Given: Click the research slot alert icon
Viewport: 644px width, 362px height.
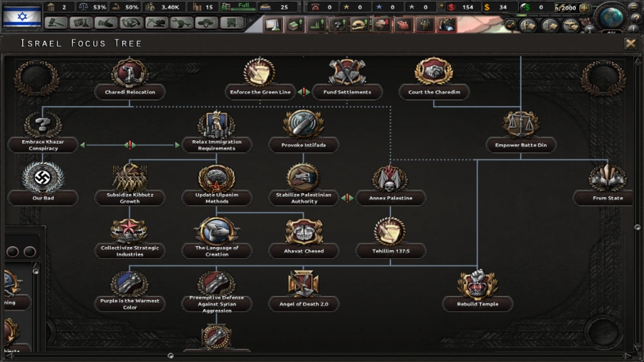Looking at the screenshot, I should (x=273, y=25).
